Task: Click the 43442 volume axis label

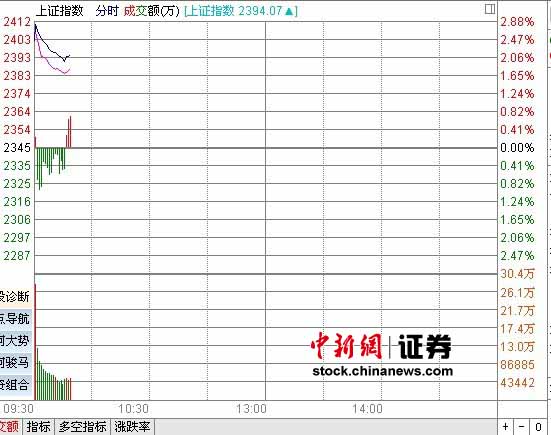Action: pyautogui.click(x=517, y=383)
